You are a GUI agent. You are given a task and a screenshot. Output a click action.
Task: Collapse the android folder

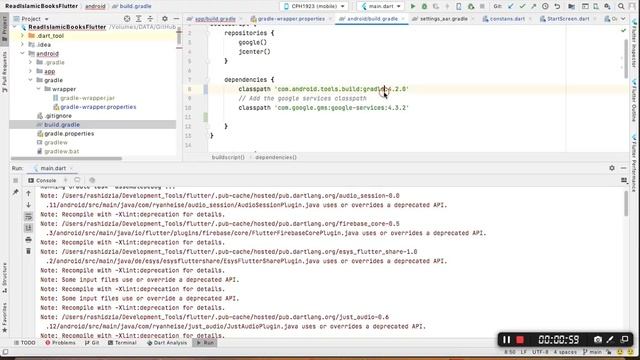pos(22,53)
